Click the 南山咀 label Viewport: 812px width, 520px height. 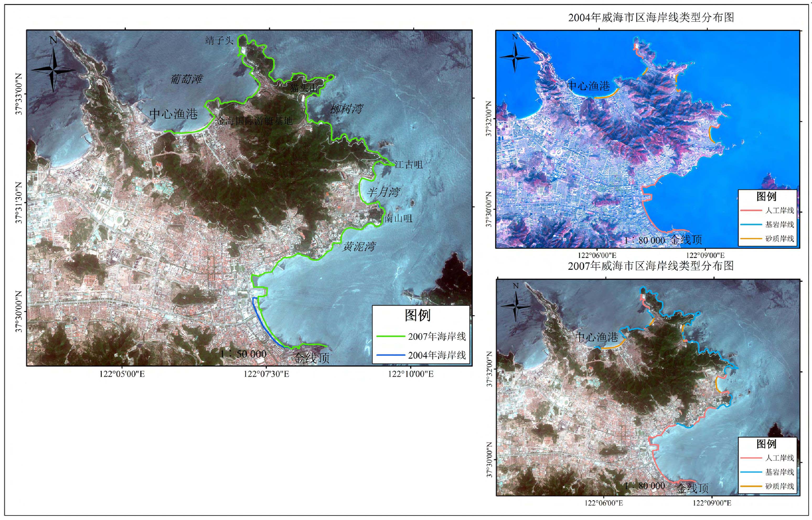tap(398, 218)
